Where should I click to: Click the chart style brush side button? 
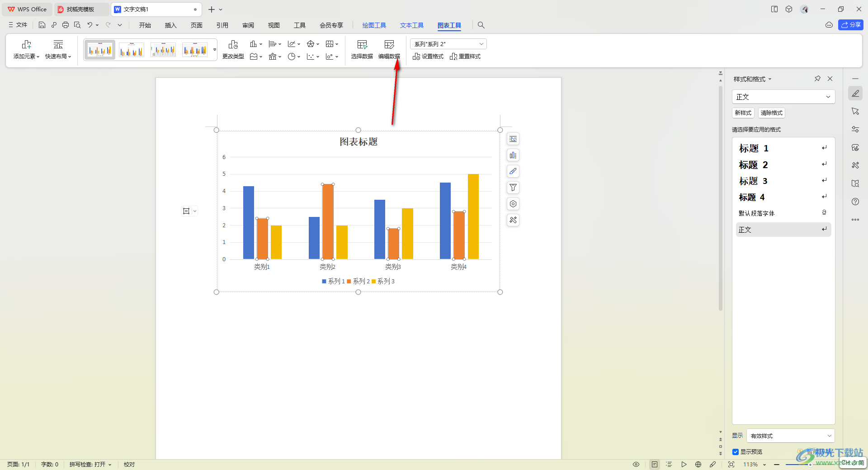513,171
